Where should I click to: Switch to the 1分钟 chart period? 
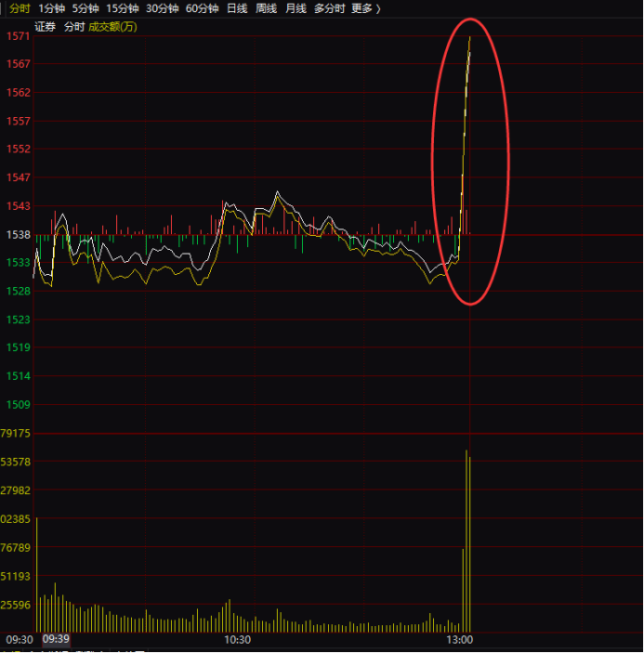[52, 8]
